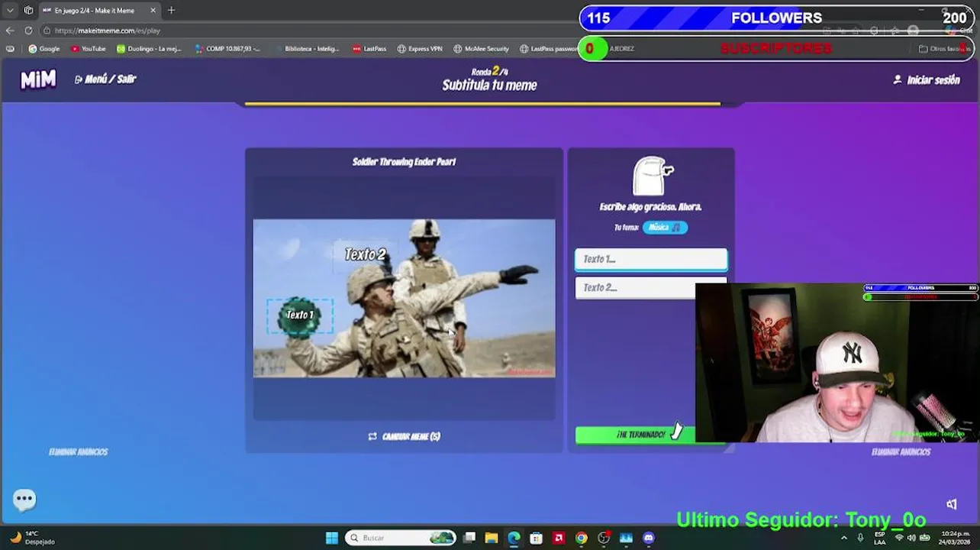Image resolution: width=980 pixels, height=550 pixels.
Task: Open the tab search dropdown
Action: [10, 10]
